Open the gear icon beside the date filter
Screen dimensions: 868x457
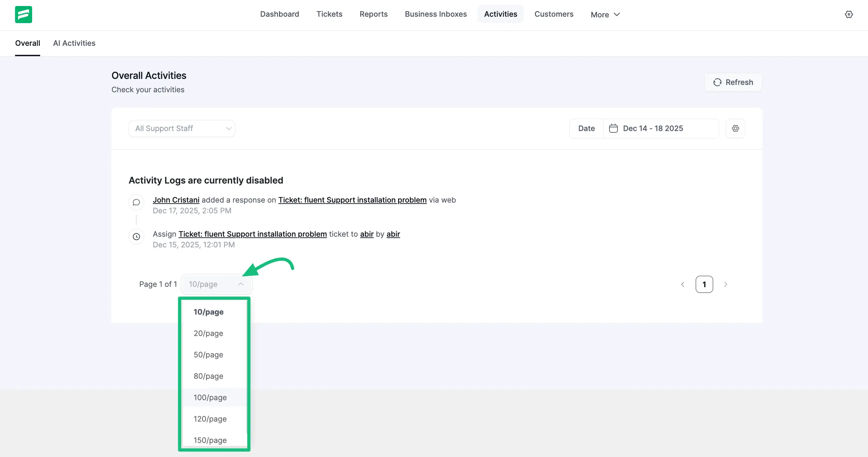736,128
